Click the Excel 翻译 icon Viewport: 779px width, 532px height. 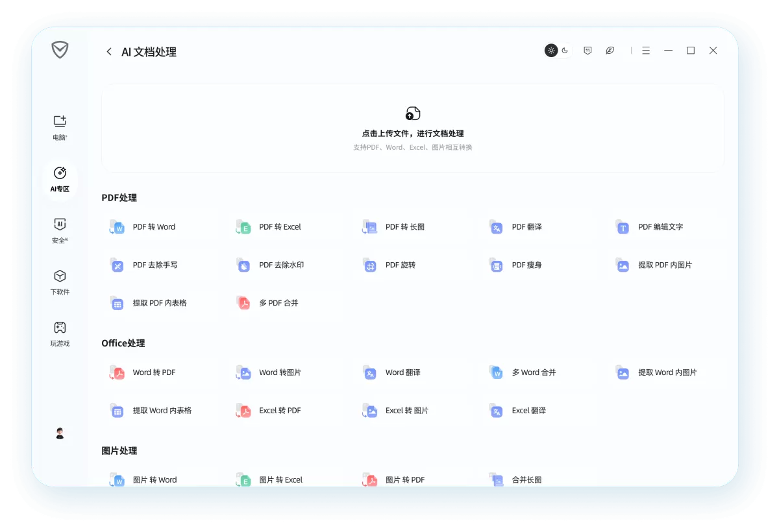pyautogui.click(x=496, y=411)
